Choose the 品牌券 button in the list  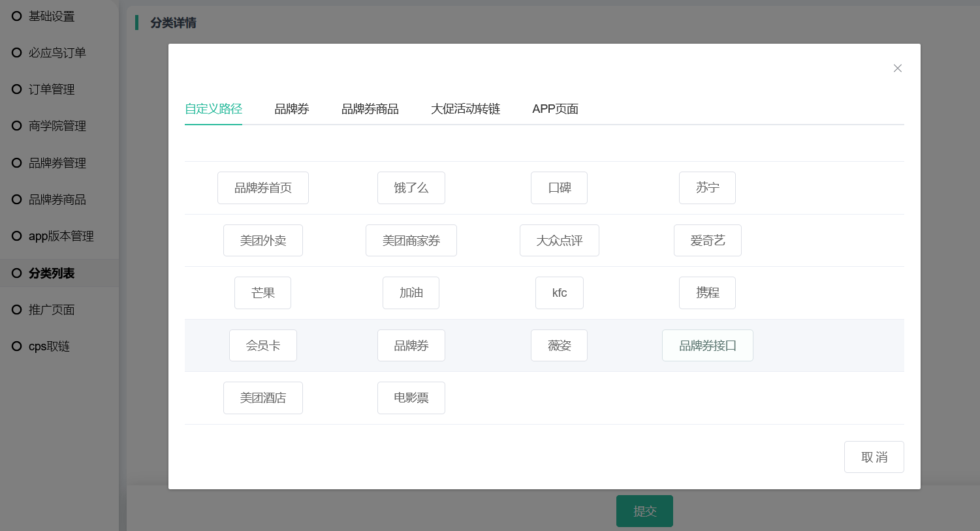411,346
